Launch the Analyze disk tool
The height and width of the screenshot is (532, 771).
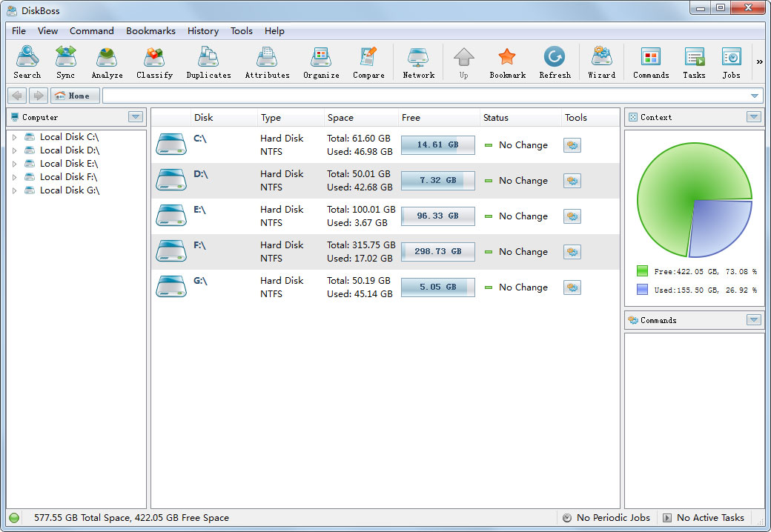click(107, 62)
